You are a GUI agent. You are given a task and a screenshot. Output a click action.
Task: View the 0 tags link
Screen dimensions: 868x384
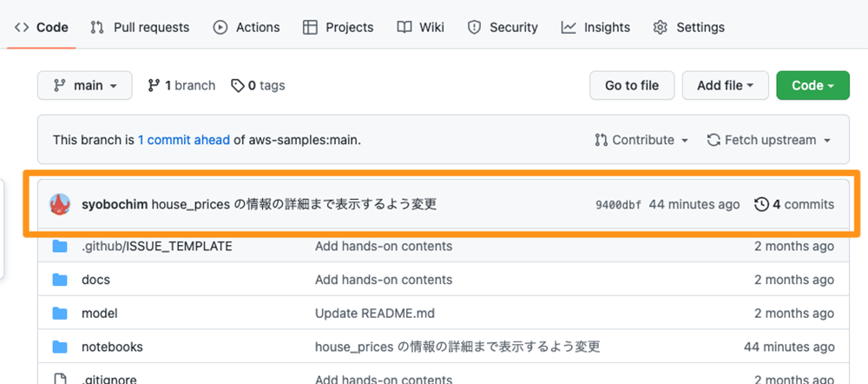[x=258, y=85]
